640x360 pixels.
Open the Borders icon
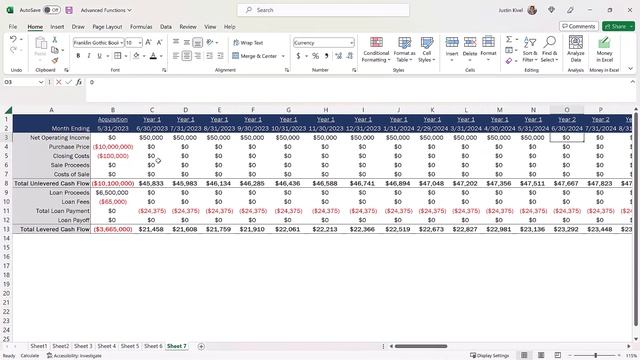click(118, 56)
